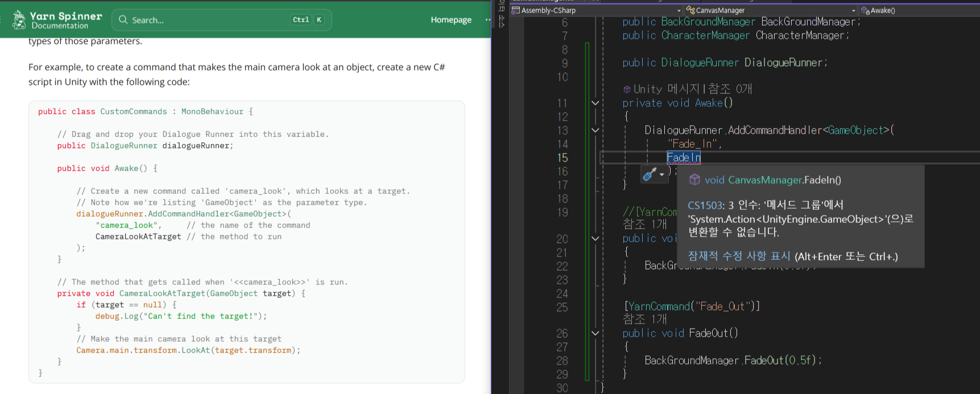The width and height of the screenshot is (980, 394).
Task: Click the Unity message cube icon
Action: click(627, 89)
